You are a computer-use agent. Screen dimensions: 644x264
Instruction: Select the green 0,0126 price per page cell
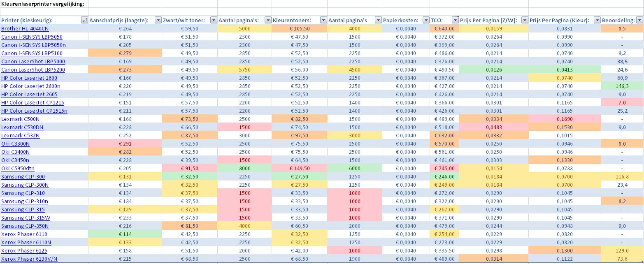coord(494,70)
